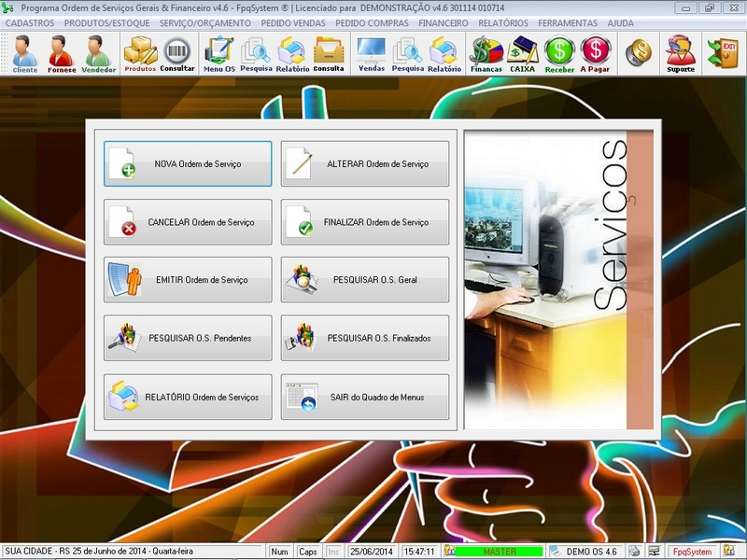Toggle the Num lock status indicator
The width and height of the screenshot is (747, 560).
point(278,551)
